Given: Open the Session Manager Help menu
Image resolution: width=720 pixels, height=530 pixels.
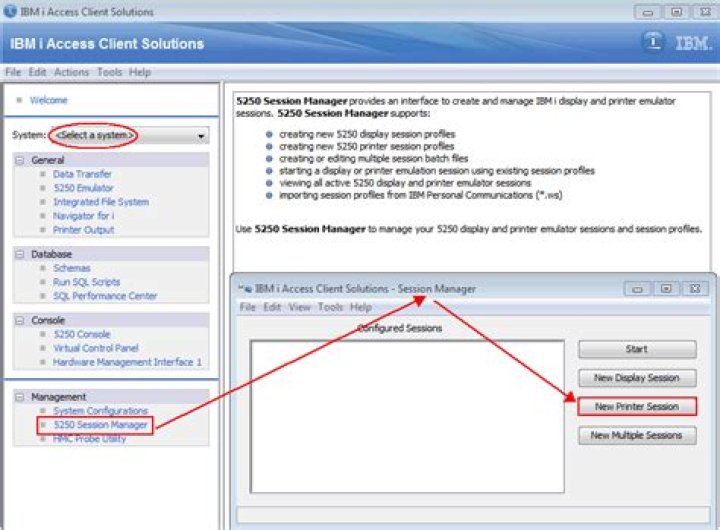Looking at the screenshot, I should coord(361,307).
